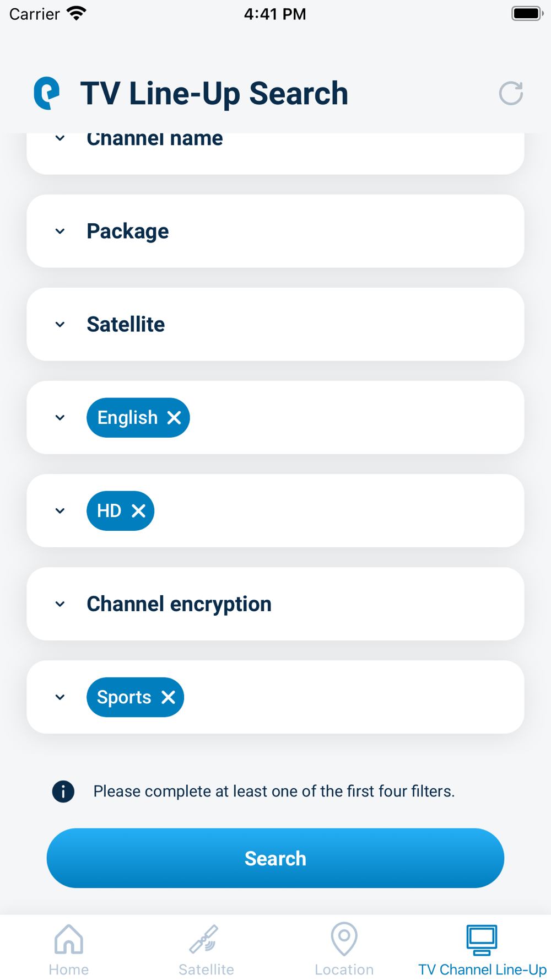This screenshot has height=980, width=551.
Task: Expand the Package filter chevron
Action: tap(60, 231)
